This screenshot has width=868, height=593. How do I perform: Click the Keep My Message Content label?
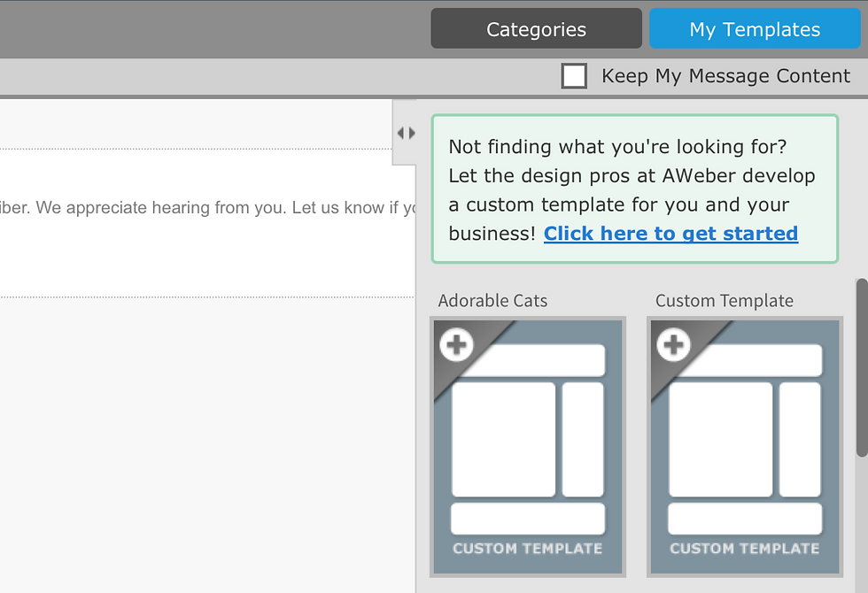point(725,76)
